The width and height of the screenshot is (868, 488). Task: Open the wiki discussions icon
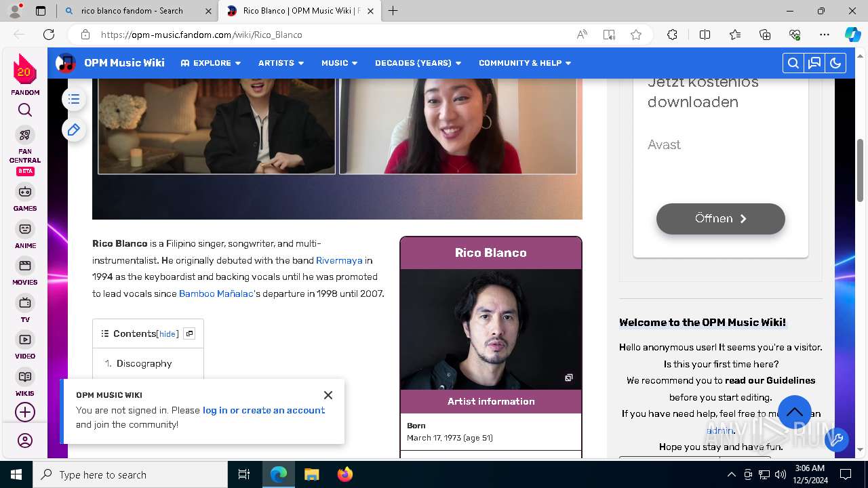coord(814,63)
